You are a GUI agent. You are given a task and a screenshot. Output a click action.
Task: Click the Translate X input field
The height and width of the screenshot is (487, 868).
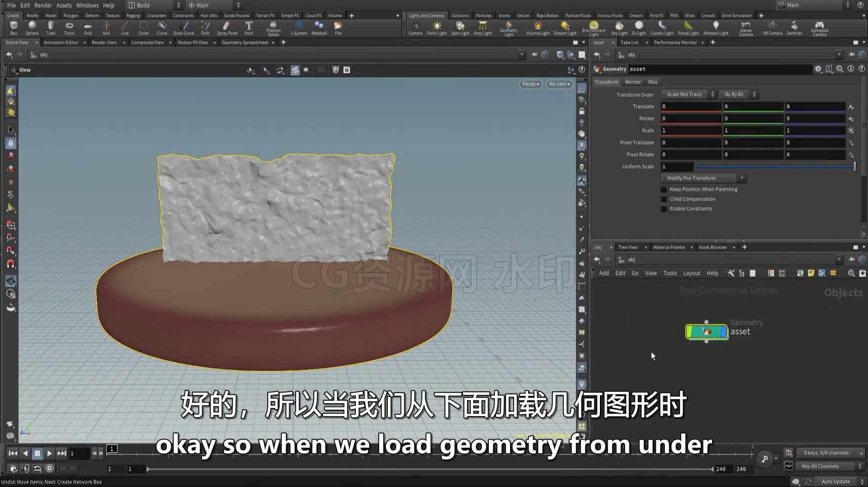[x=691, y=107]
